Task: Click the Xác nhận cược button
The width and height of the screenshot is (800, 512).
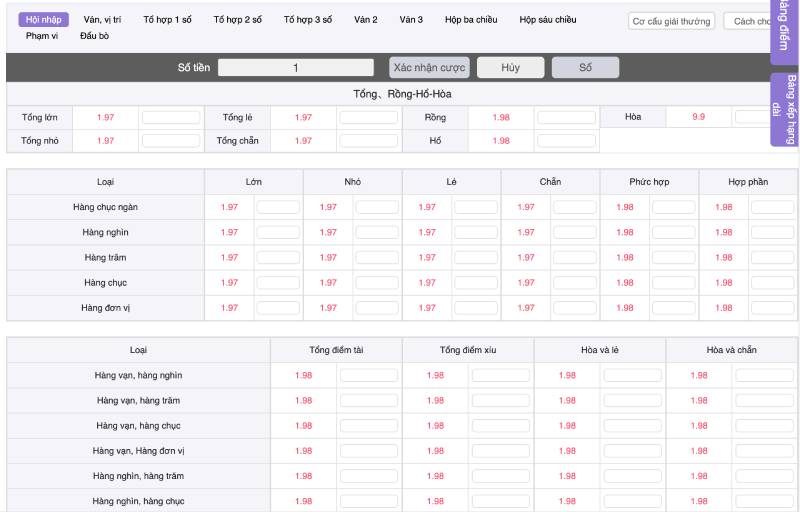Action: tap(429, 68)
